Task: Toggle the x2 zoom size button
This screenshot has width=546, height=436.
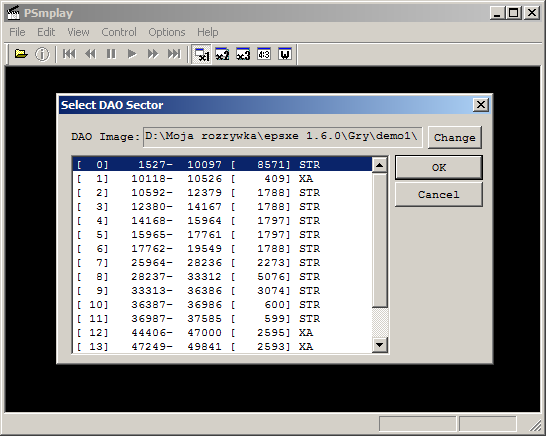Action: pos(222,54)
